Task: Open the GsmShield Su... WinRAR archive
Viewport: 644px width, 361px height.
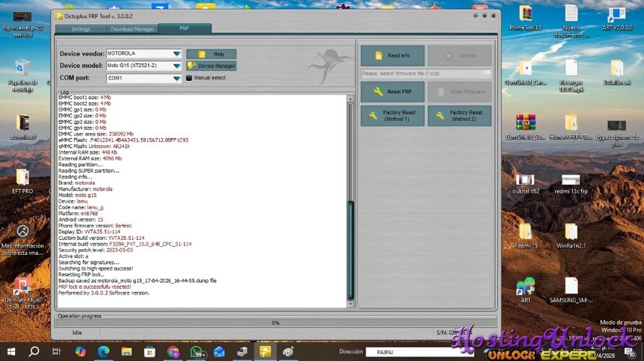Action: [x=525, y=127]
